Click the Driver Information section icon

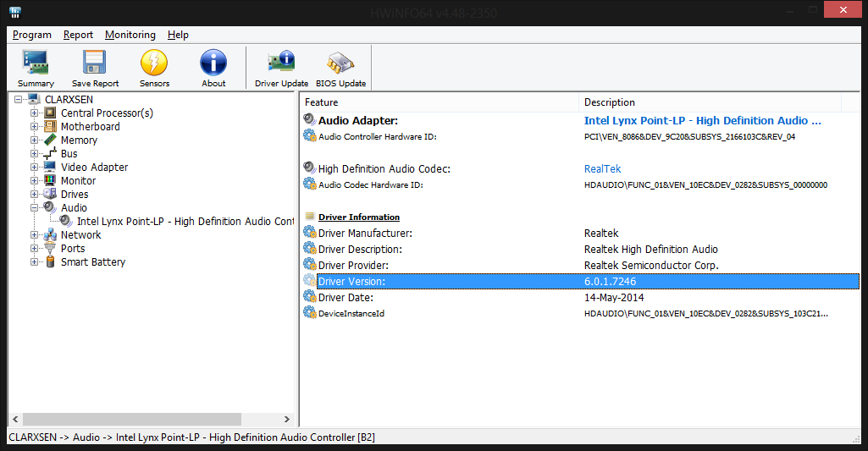coord(310,217)
